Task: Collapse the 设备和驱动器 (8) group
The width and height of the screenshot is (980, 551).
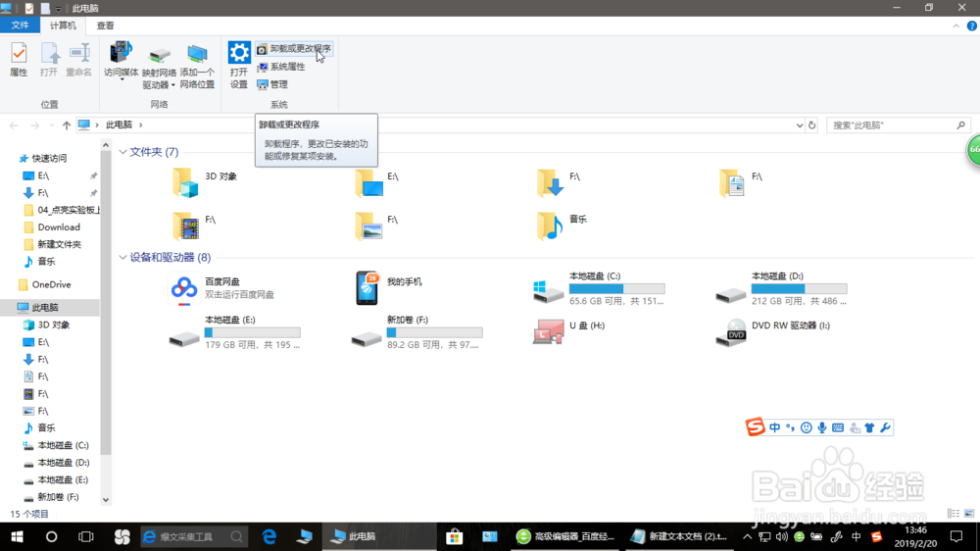Action: 122,257
